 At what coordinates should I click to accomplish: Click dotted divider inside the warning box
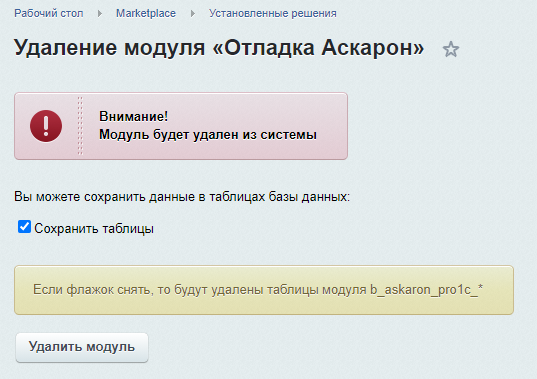[x=80, y=126]
